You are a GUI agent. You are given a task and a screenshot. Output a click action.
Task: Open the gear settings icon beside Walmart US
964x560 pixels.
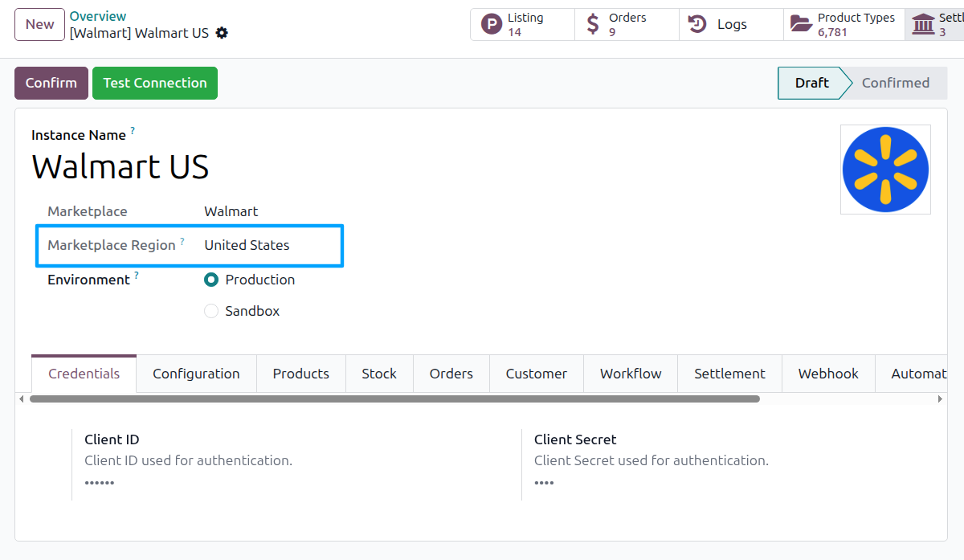pyautogui.click(x=222, y=33)
